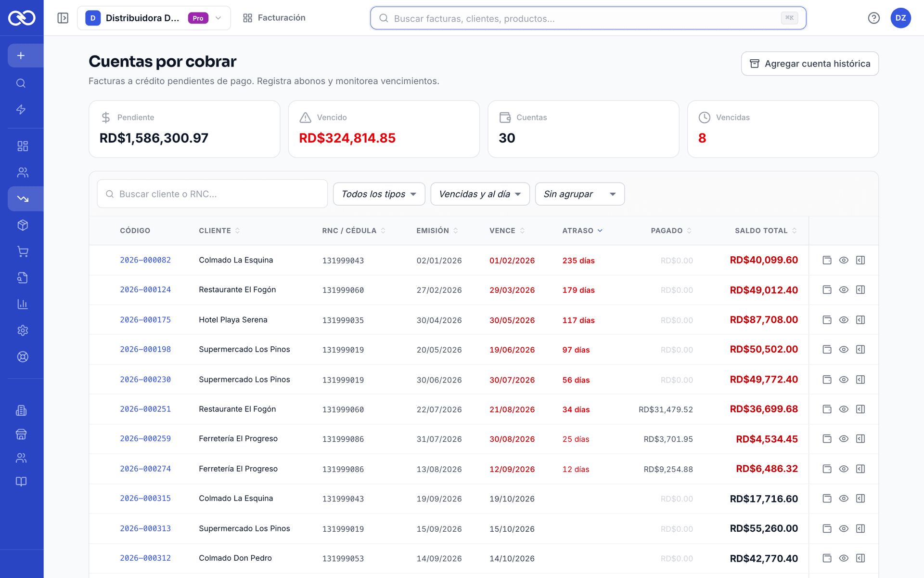Viewport: 924px width, 578px height.
Task: Click the payment icon for invoice 2026-000251
Action: coord(827,409)
